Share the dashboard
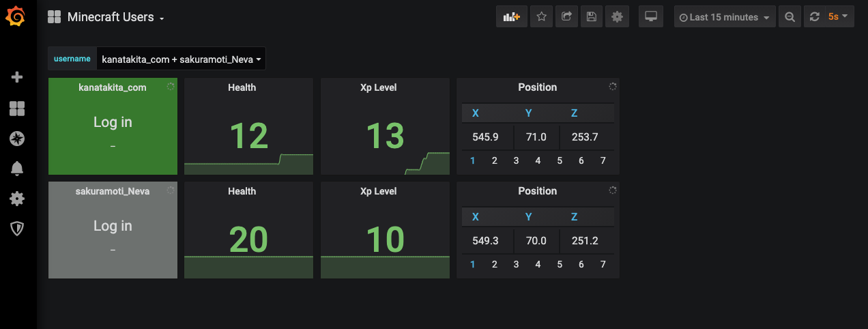Screen dimensions: 868x329 coord(566,17)
